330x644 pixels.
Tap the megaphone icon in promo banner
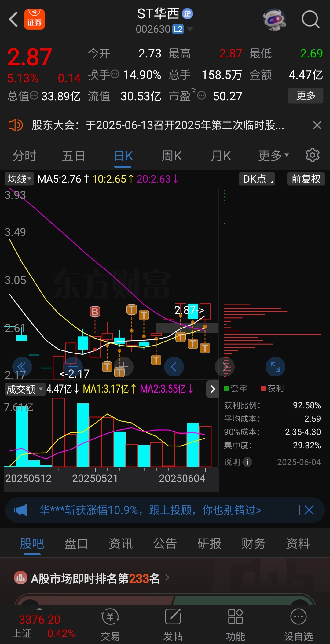pyautogui.click(x=20, y=510)
